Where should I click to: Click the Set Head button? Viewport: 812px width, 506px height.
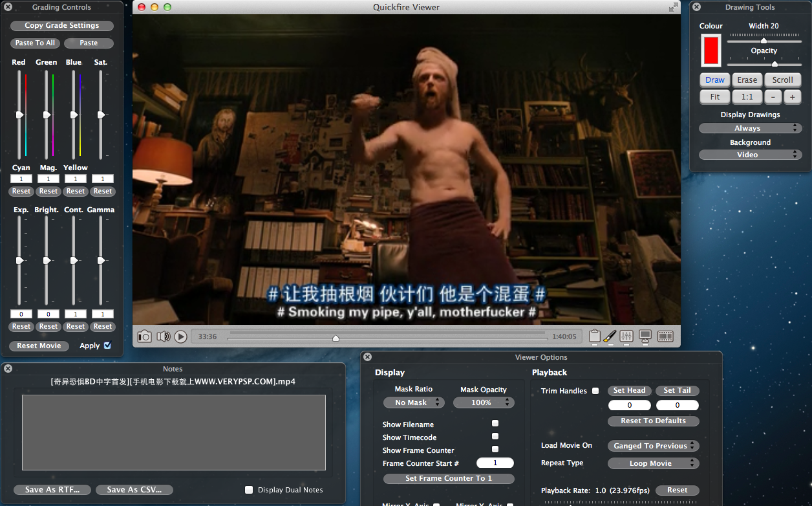click(629, 391)
